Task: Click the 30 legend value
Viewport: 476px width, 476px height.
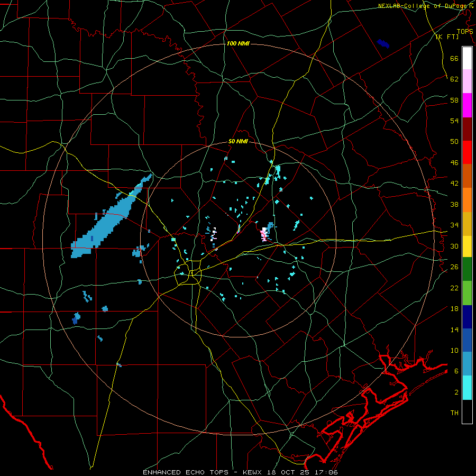Action: [x=454, y=246]
